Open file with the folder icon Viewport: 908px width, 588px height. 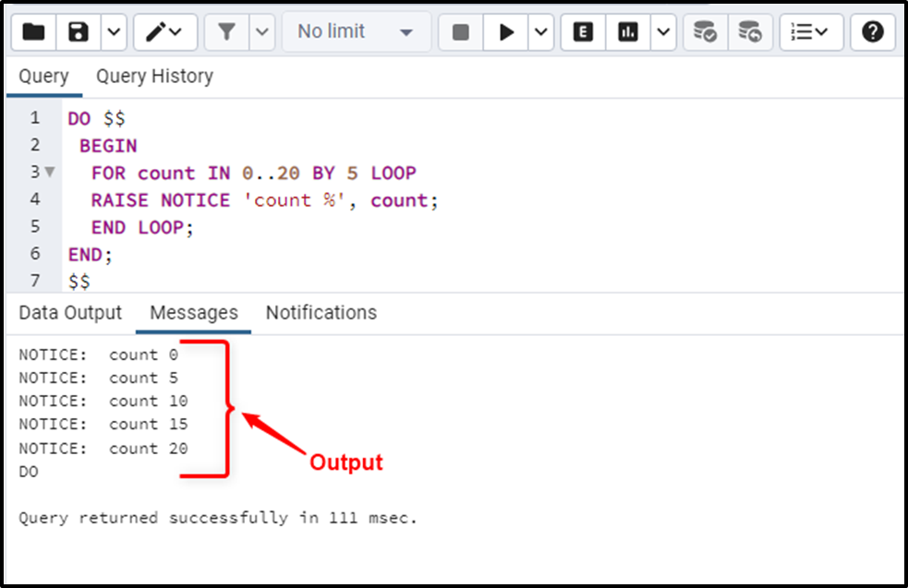[x=33, y=32]
